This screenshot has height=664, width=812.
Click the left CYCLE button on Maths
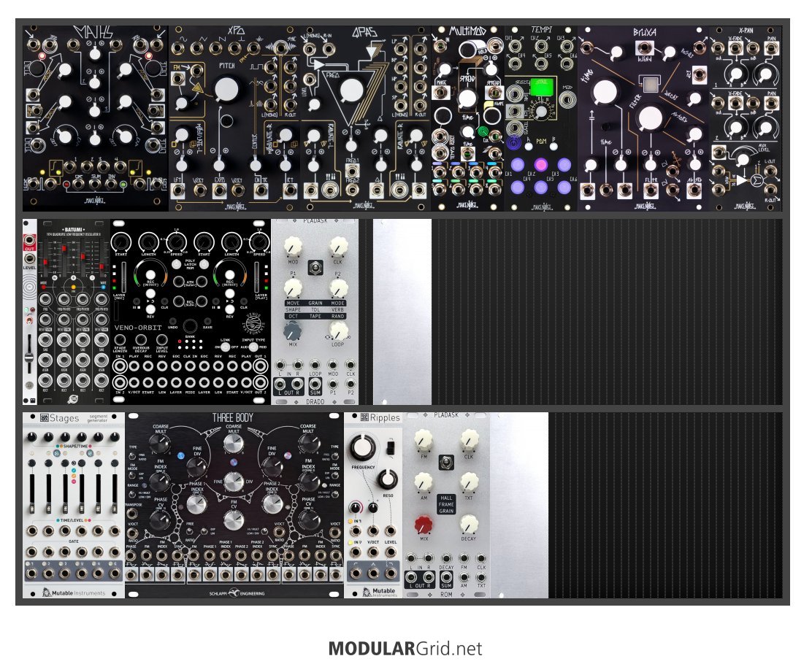(37, 68)
